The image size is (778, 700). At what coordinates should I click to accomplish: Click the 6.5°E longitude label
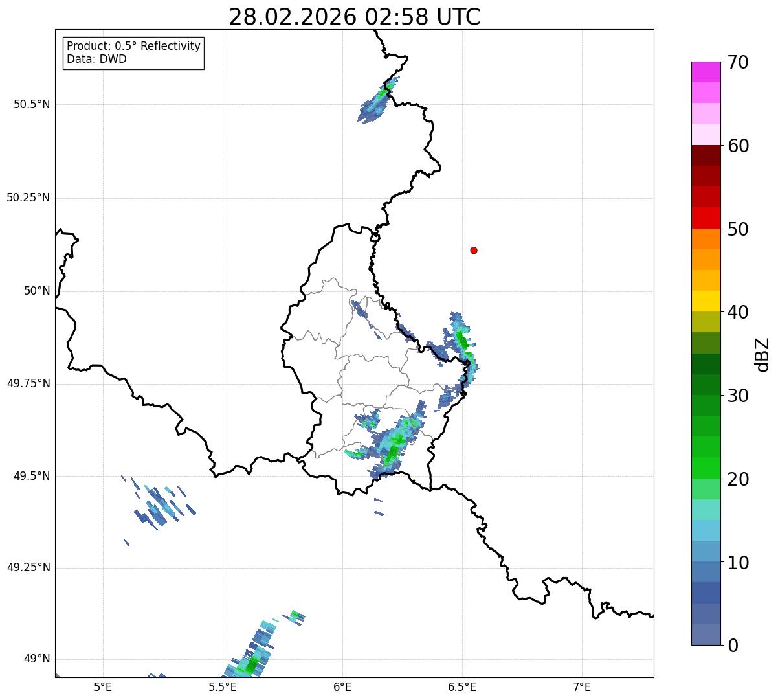[462, 688]
